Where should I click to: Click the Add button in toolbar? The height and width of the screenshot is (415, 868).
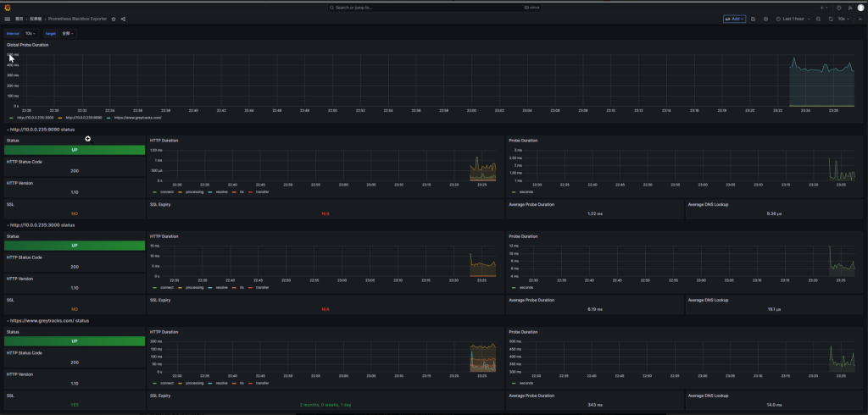(734, 19)
